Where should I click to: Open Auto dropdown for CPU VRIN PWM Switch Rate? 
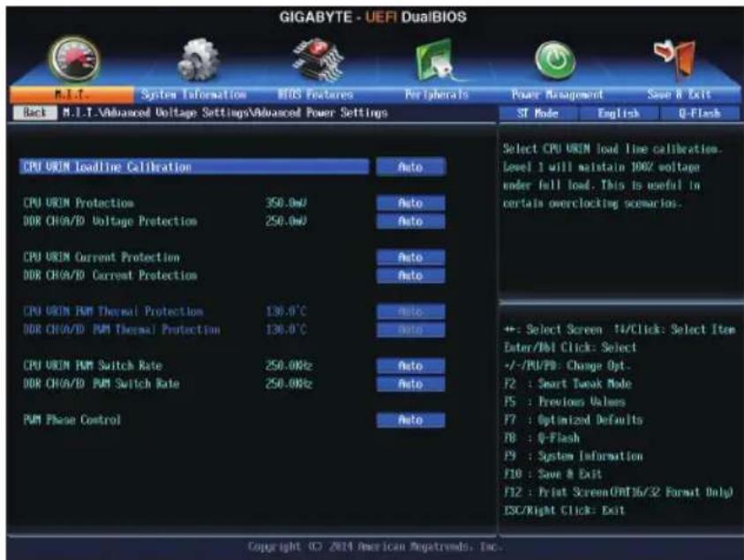(411, 366)
